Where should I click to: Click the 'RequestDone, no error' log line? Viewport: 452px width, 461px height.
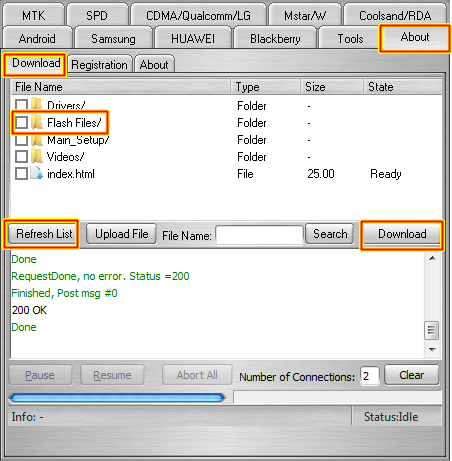[x=100, y=276]
